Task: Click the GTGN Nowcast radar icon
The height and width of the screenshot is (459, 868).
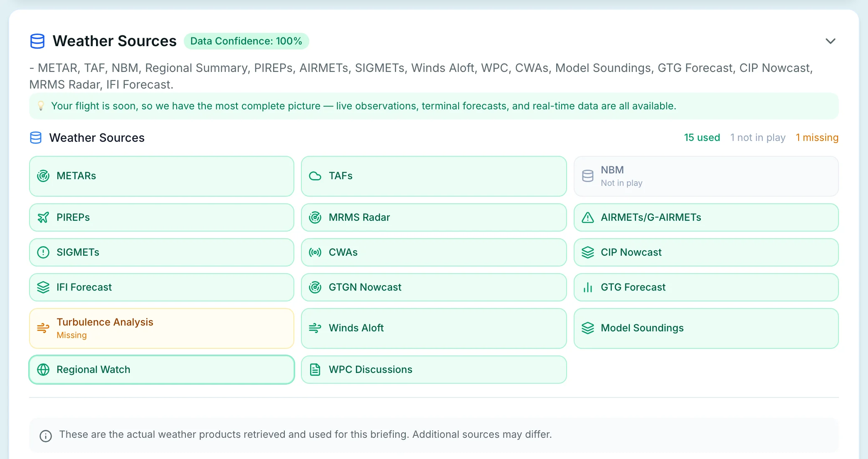Action: pyautogui.click(x=315, y=287)
